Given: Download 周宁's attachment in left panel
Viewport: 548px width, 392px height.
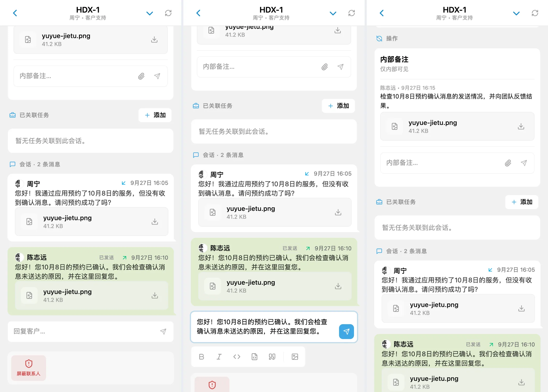Looking at the screenshot, I should 155,222.
